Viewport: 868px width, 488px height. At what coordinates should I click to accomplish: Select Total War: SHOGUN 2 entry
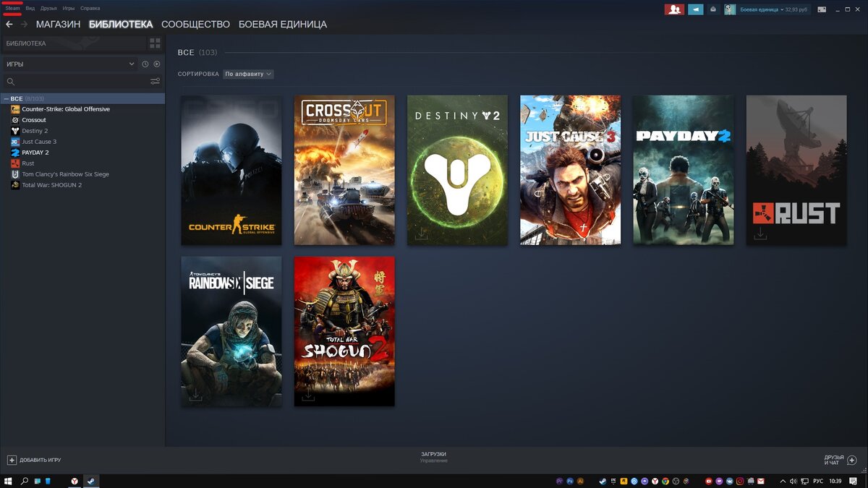click(x=51, y=185)
